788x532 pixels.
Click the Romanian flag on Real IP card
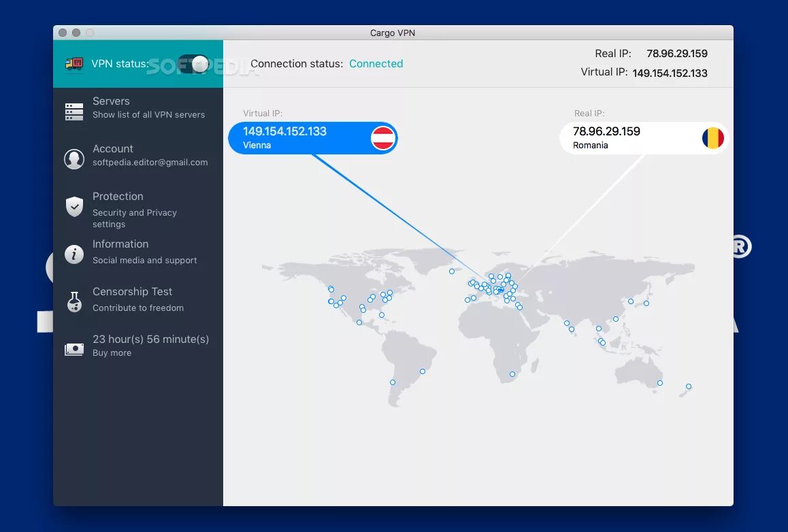pyautogui.click(x=713, y=138)
